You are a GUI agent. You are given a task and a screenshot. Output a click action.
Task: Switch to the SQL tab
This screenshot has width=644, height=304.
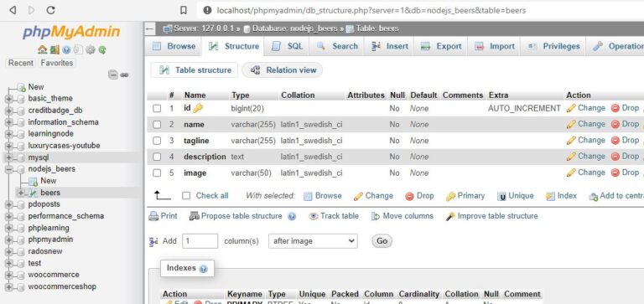[x=288, y=46]
